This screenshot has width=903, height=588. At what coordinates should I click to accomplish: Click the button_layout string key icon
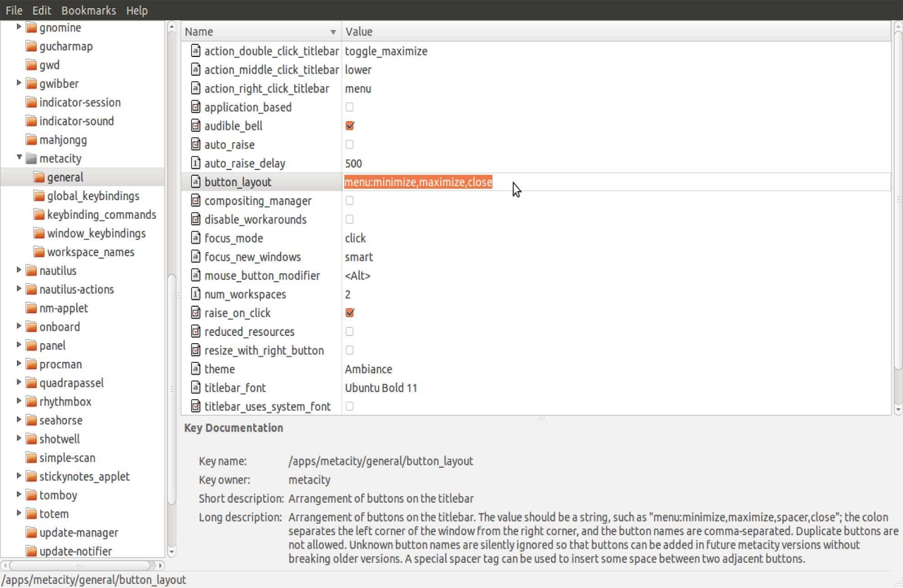coord(195,182)
